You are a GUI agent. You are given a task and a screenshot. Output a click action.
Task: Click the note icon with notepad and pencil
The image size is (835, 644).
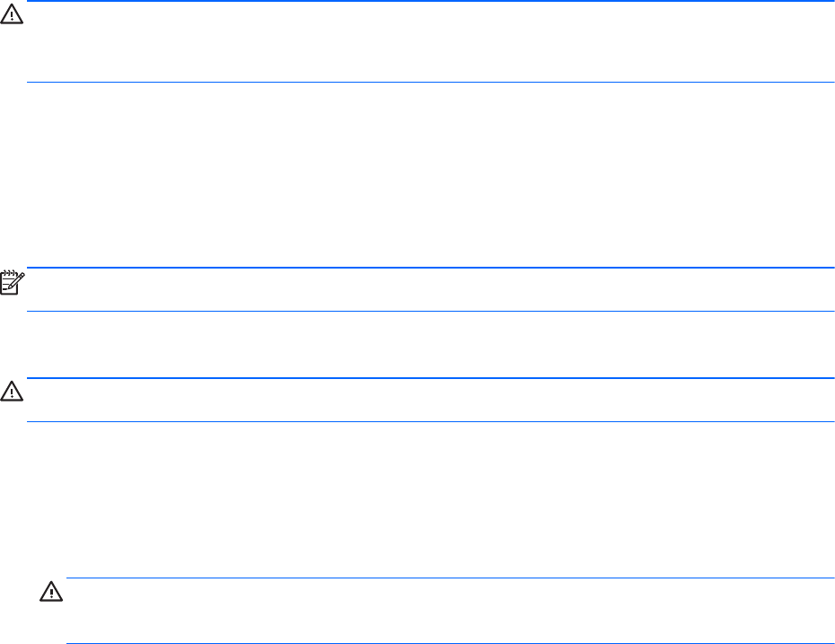point(11,283)
